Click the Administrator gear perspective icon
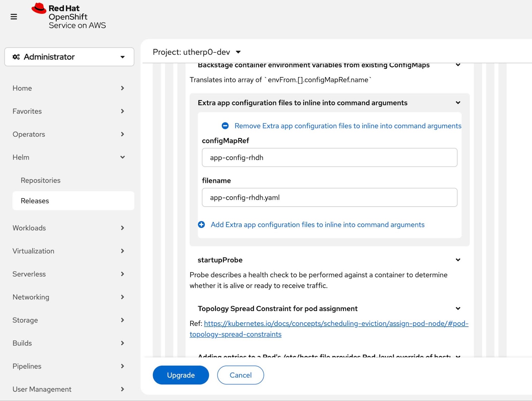 pos(16,57)
